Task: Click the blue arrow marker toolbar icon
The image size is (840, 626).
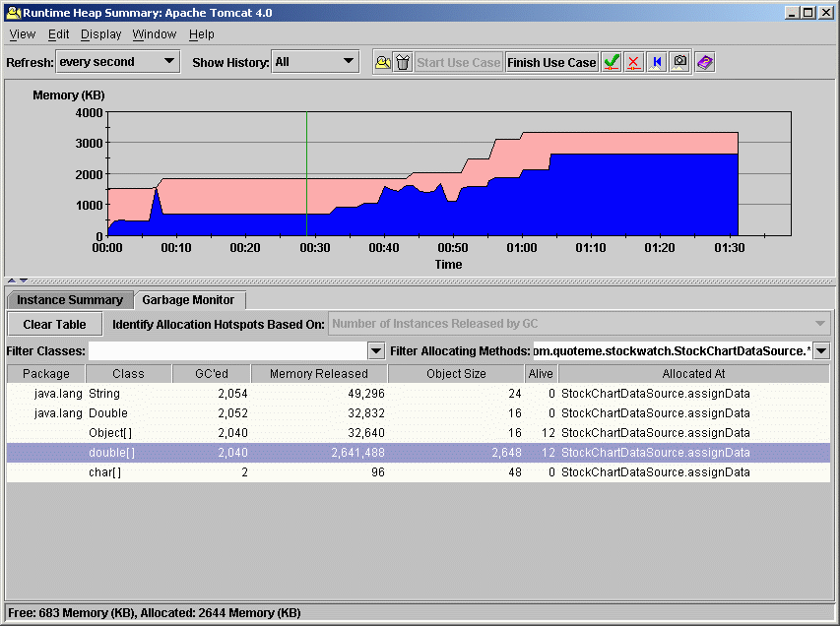Action: (657, 62)
